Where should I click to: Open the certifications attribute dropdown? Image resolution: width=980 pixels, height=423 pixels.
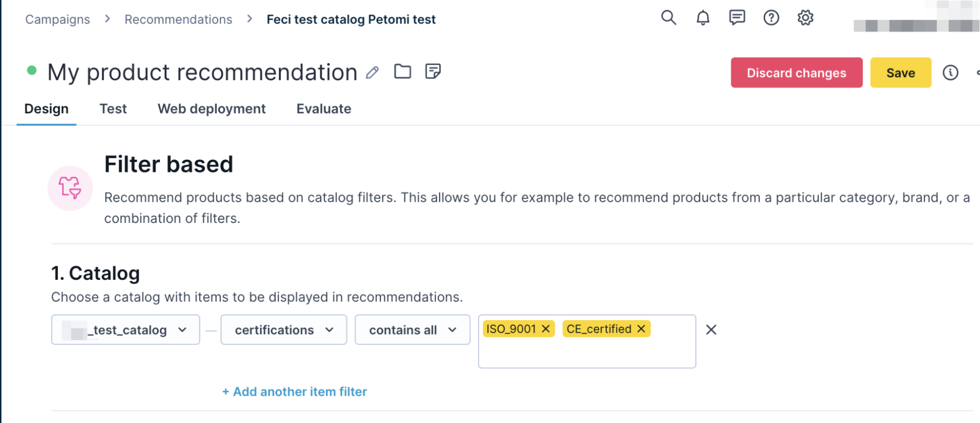[x=284, y=330]
